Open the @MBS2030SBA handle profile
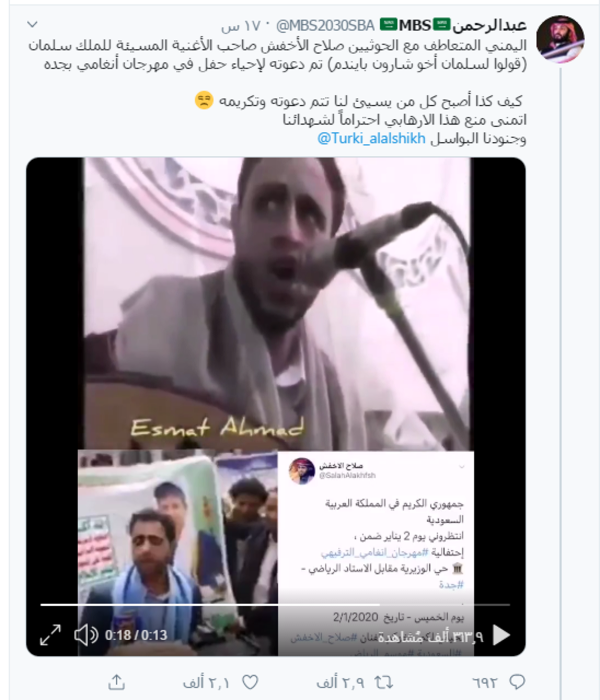600x700 pixels. pyautogui.click(x=325, y=25)
